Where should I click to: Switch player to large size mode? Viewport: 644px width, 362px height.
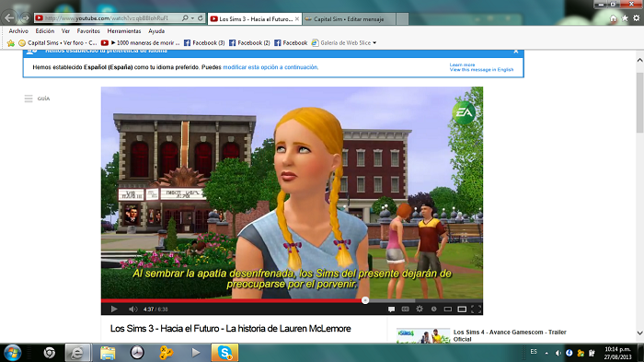[462, 309]
